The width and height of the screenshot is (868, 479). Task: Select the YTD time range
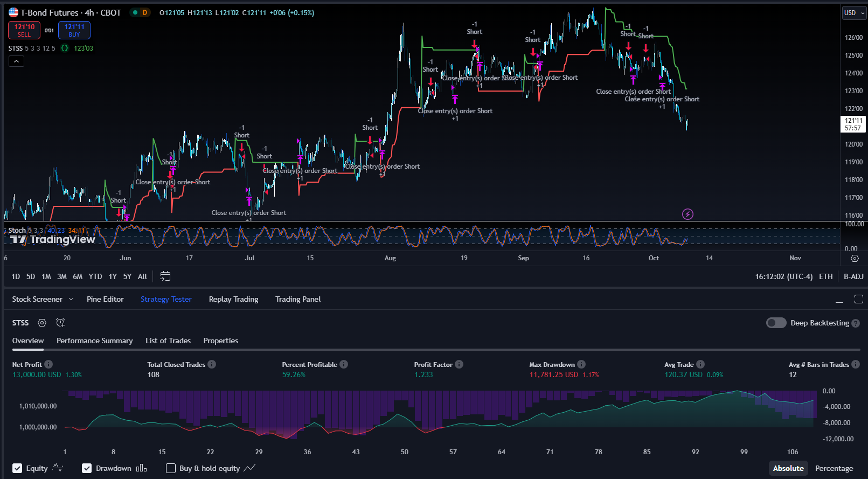point(95,276)
